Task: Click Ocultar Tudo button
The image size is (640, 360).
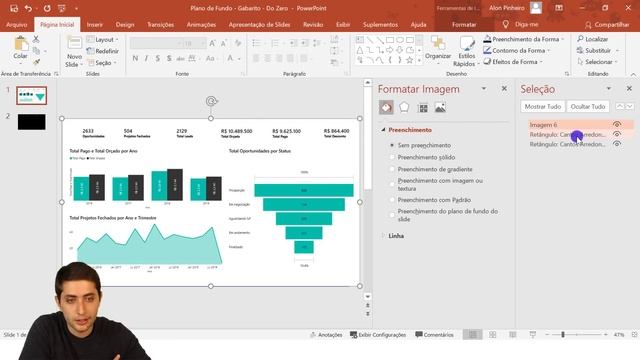Action: [588, 106]
